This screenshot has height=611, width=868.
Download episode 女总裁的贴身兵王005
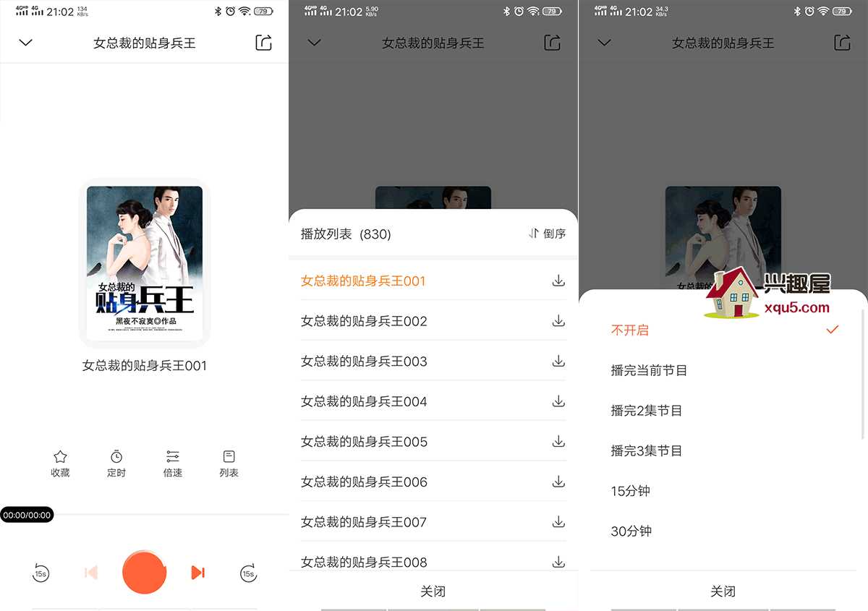tap(558, 441)
